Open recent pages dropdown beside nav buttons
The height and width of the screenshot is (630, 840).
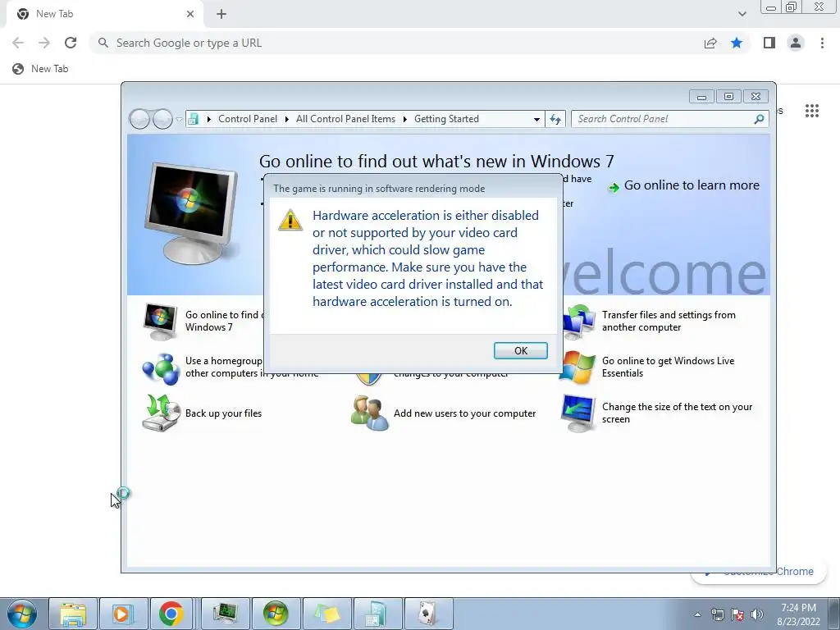click(179, 120)
